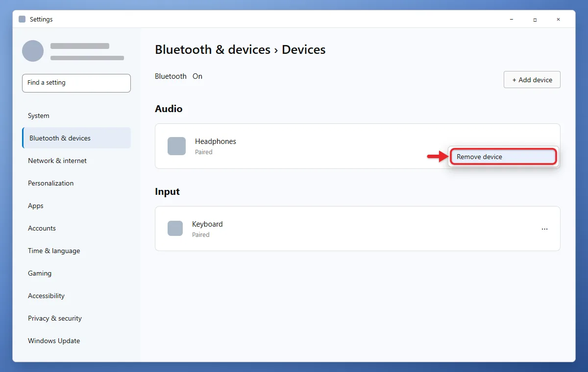Viewport: 588px width, 372px height.
Task: Click the Headphones device icon
Action: pyautogui.click(x=176, y=146)
